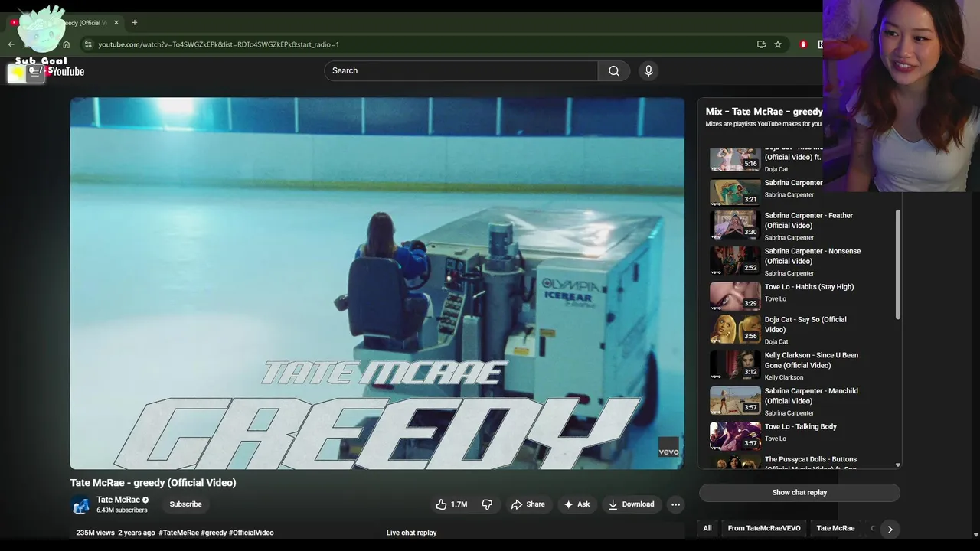Image resolution: width=980 pixels, height=551 pixels.
Task: Select the Tate McRae filter chip
Action: (835, 528)
